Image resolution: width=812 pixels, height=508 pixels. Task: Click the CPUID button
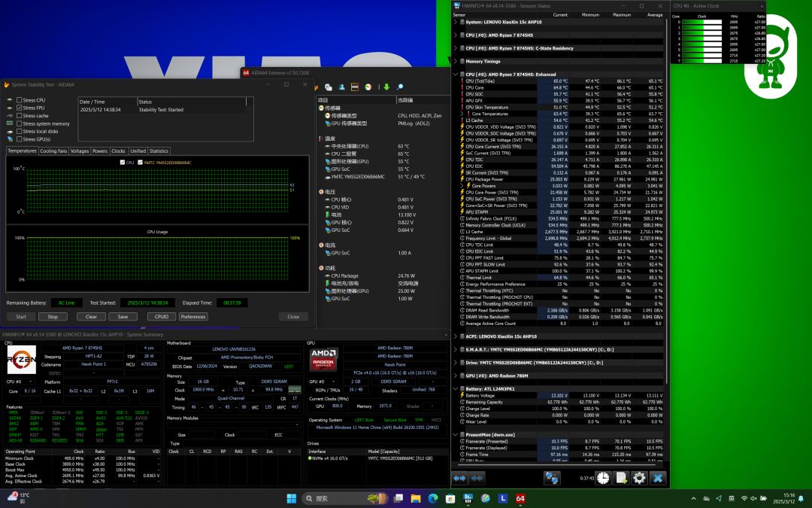[x=162, y=317]
